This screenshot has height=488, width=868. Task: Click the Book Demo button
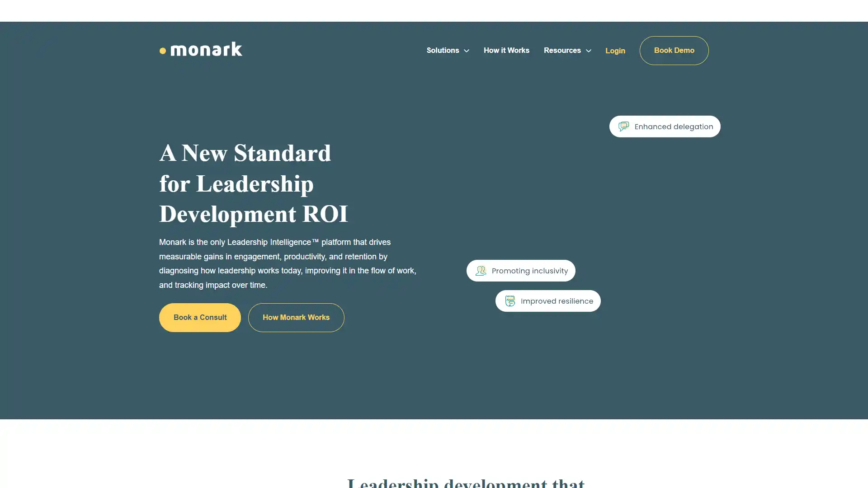(x=674, y=51)
